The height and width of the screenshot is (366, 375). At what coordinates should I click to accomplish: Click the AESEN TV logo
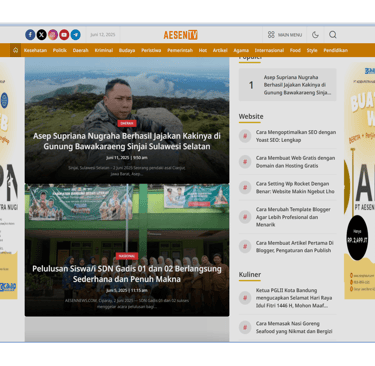click(x=181, y=35)
